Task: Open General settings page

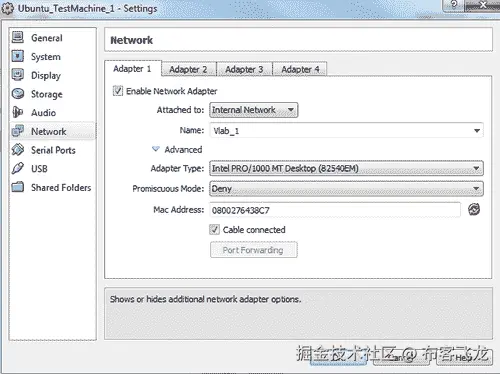Action: click(53, 38)
